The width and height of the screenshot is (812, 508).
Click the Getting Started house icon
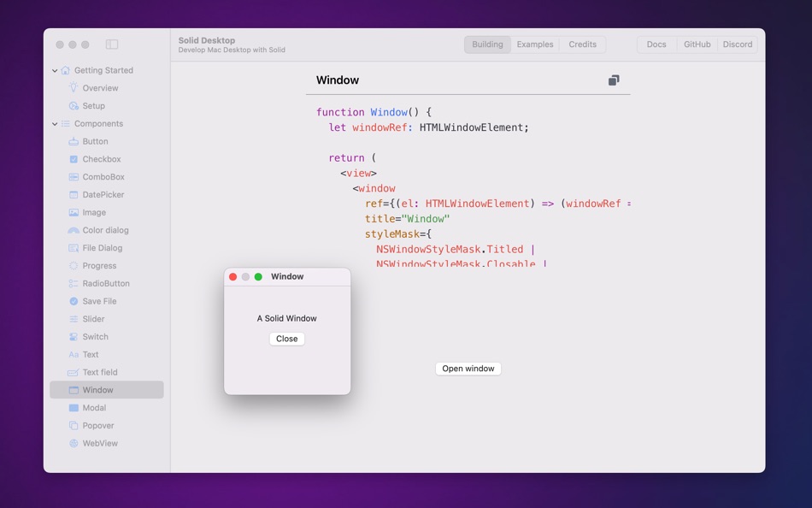pyautogui.click(x=65, y=70)
